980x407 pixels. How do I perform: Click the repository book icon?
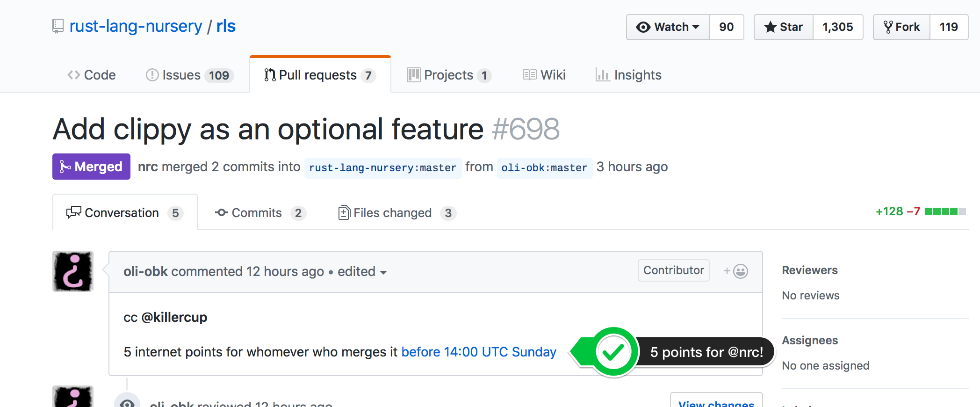click(x=58, y=26)
